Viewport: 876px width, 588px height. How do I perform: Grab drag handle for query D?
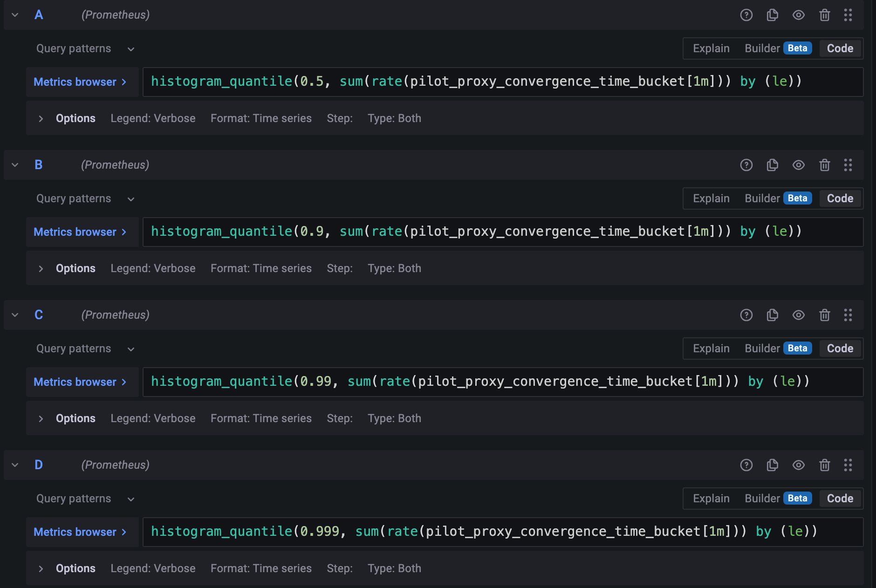[848, 465]
